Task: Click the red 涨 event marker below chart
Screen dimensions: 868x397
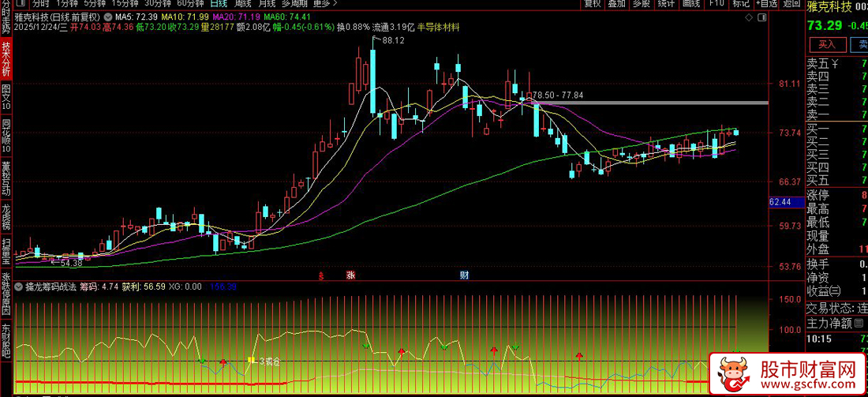Action: pyautogui.click(x=350, y=275)
